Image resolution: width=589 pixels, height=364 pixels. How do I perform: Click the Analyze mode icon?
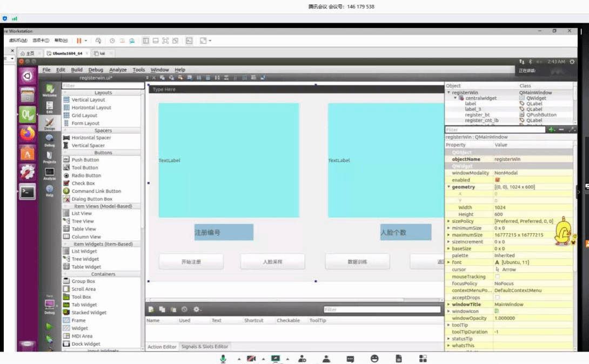click(x=49, y=173)
